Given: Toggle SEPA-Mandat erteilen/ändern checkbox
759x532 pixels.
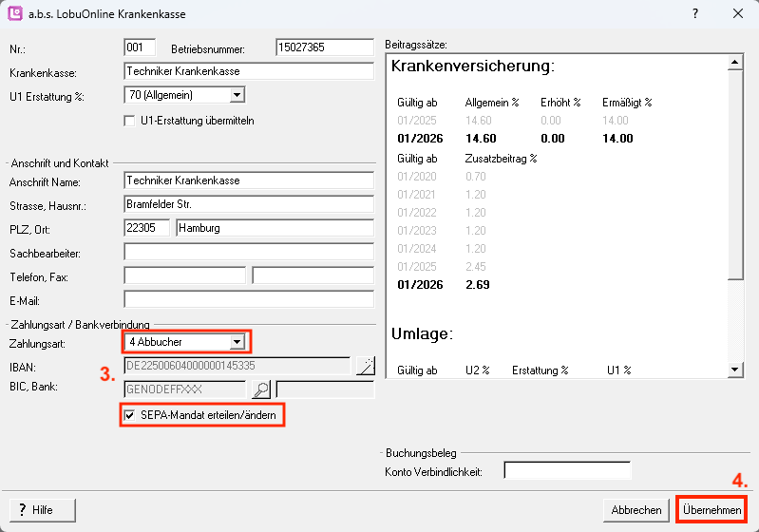Looking at the screenshot, I should click(130, 415).
